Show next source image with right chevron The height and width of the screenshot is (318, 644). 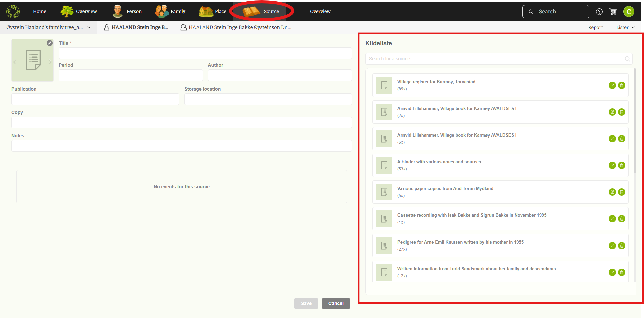click(50, 62)
